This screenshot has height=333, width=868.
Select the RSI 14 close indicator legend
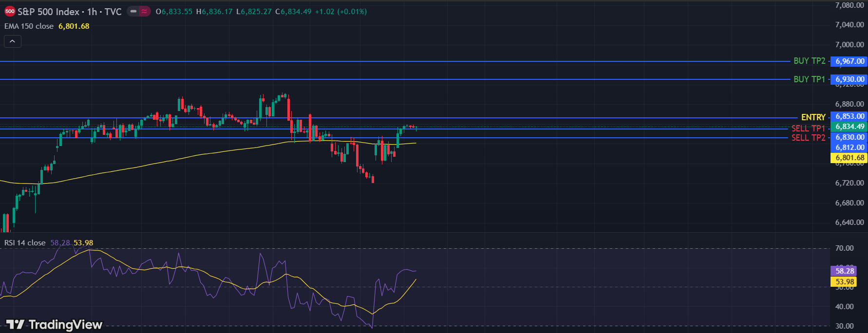(25, 243)
